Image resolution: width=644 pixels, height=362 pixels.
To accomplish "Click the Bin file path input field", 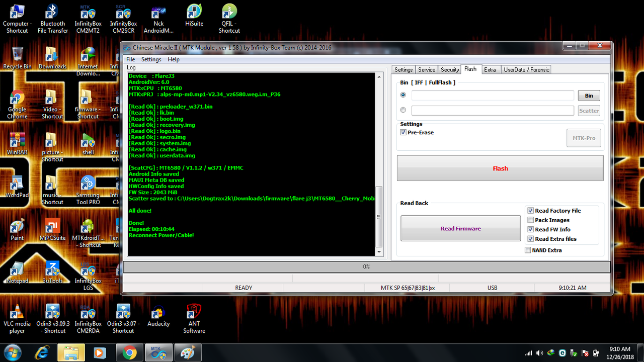I will pyautogui.click(x=493, y=96).
